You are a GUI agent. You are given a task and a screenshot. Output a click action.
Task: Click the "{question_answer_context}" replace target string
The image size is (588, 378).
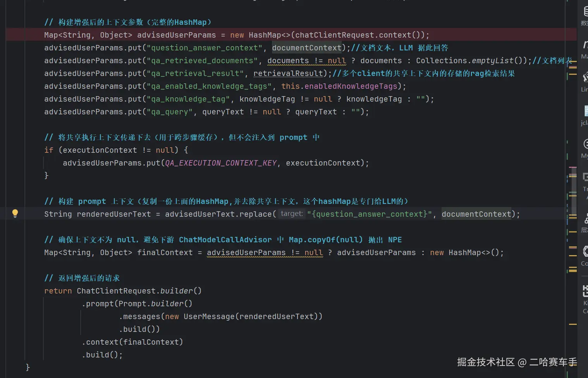[x=369, y=214]
